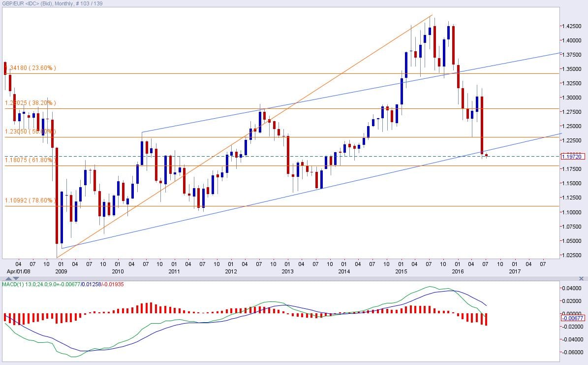588x365 pixels.
Task: Select the 38.20% Fibonacci level label
Action: tap(31, 103)
